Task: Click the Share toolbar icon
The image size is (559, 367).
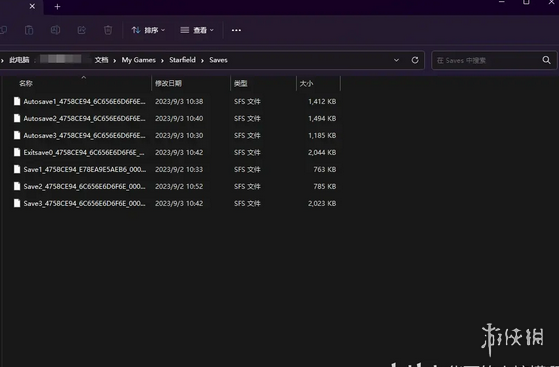Action: (x=82, y=30)
